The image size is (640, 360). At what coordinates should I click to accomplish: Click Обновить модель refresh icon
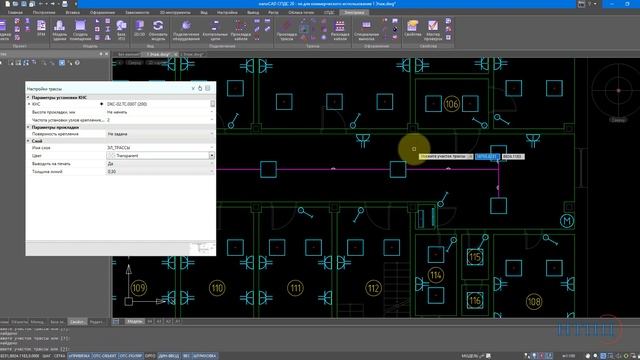(158, 29)
